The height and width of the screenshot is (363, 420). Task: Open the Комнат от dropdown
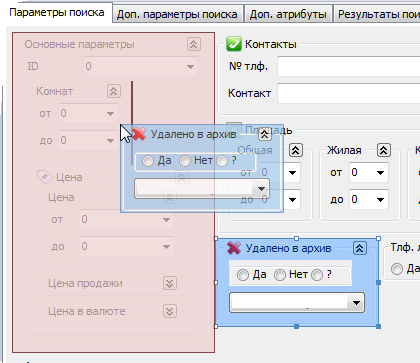pyautogui.click(x=110, y=114)
